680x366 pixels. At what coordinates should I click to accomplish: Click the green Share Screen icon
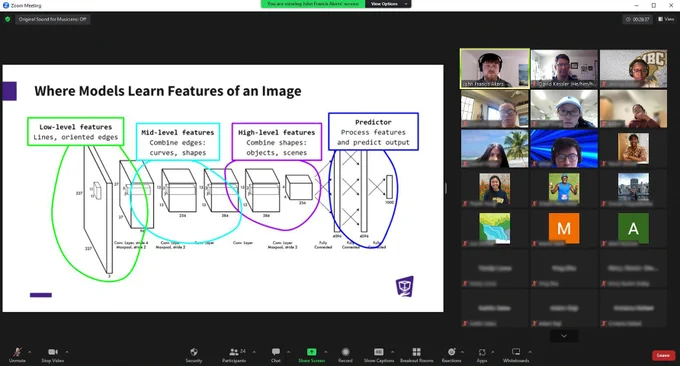311,352
